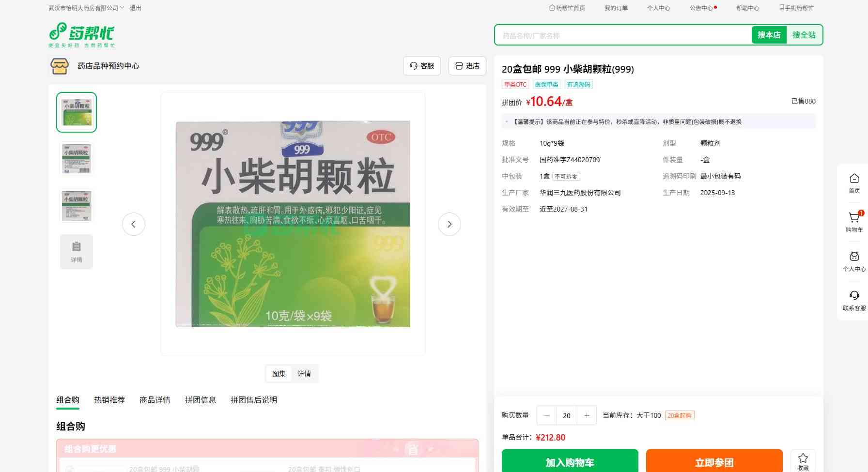This screenshot has width=868, height=472.
Task: Click the orange 立即参团 button
Action: point(714,462)
